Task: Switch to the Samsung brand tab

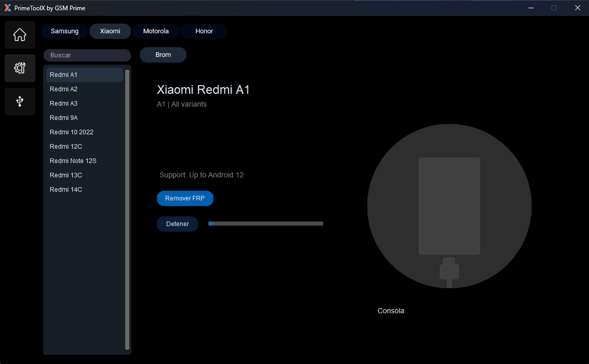Action: point(64,31)
